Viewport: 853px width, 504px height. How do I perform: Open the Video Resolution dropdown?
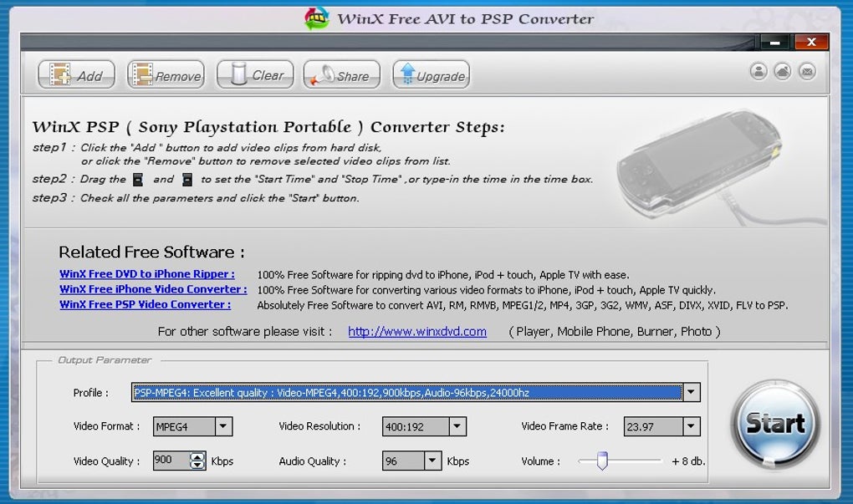pos(457,426)
